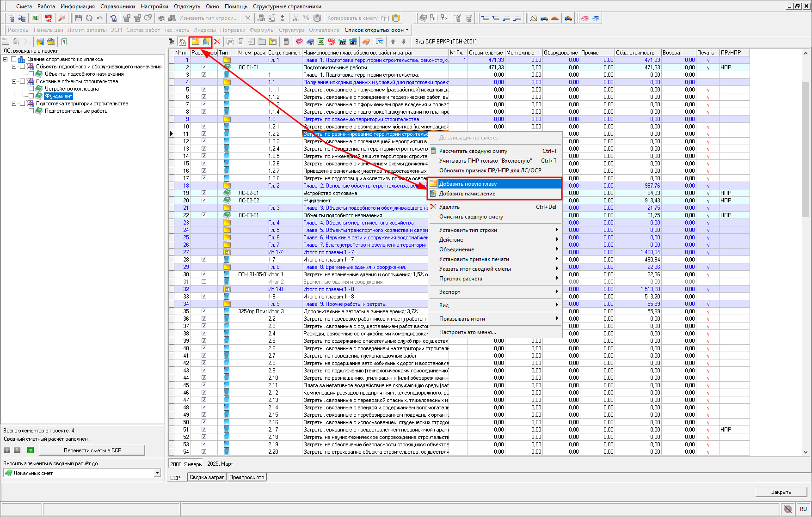Enable the unchecked checkbox in row 31
Image resolution: width=812 pixels, height=517 pixels.
tap(204, 282)
